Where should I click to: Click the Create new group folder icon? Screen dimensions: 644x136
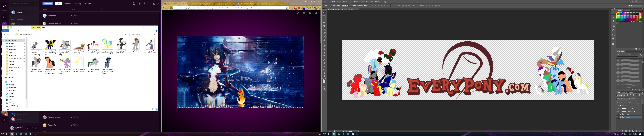pyautogui.click(x=633, y=131)
